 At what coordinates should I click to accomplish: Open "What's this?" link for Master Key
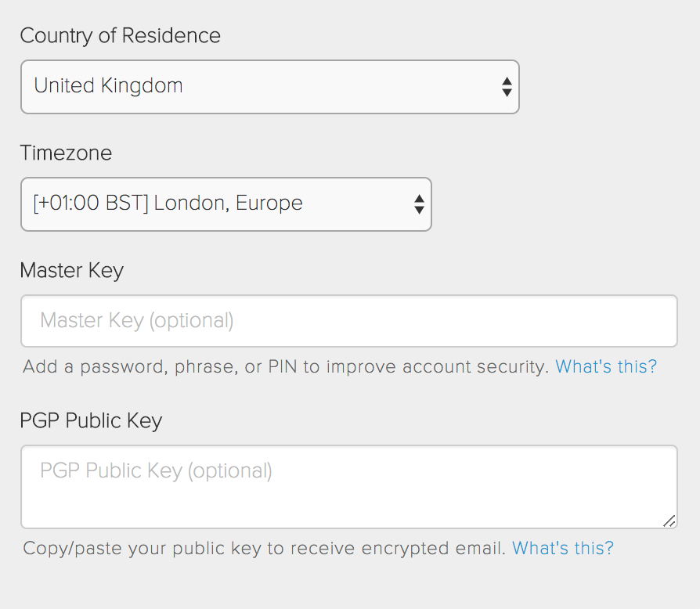click(x=606, y=366)
